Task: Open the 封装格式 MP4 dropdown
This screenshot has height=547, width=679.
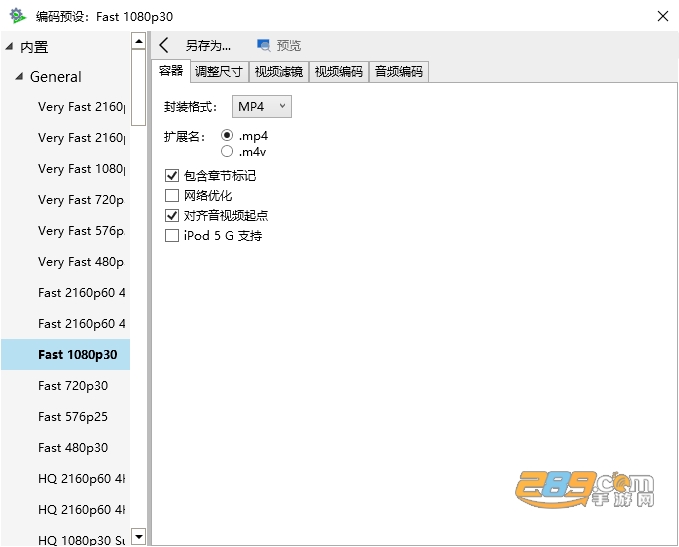Action: tap(262, 107)
